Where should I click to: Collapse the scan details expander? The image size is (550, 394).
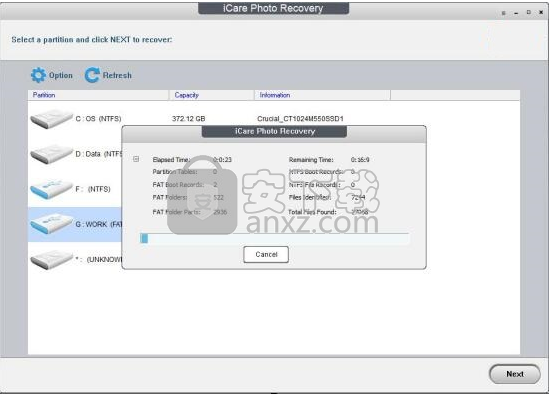136,159
